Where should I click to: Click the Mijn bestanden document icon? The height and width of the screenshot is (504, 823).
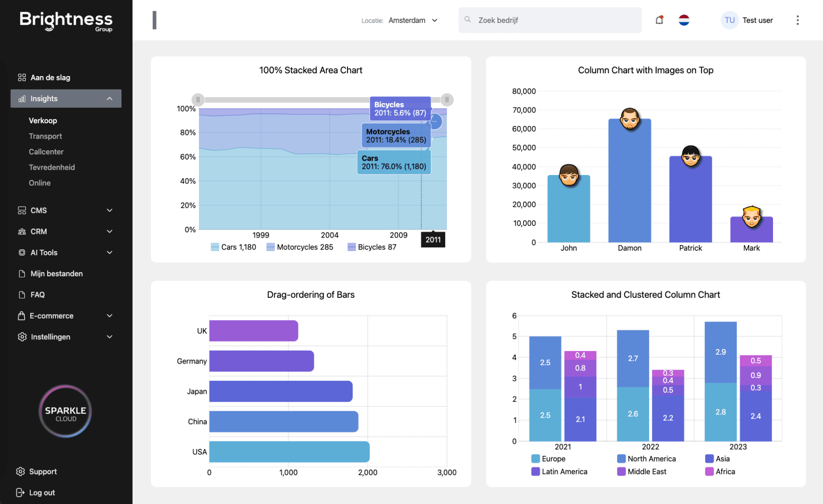click(21, 273)
